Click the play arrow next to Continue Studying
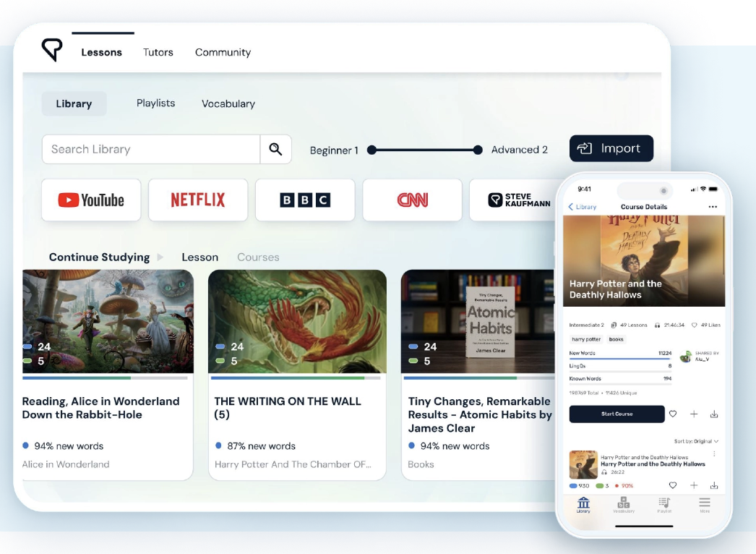Image resolution: width=756 pixels, height=554 pixels. tap(160, 257)
